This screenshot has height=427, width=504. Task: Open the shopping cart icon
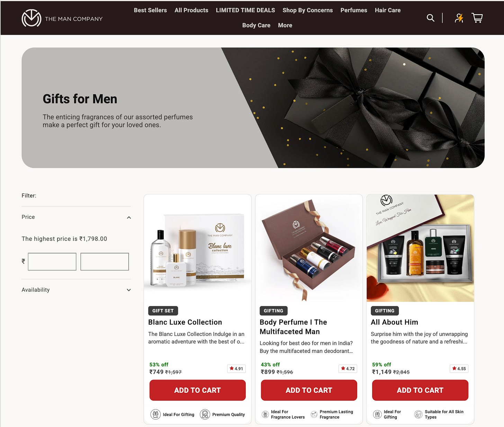pos(477,18)
